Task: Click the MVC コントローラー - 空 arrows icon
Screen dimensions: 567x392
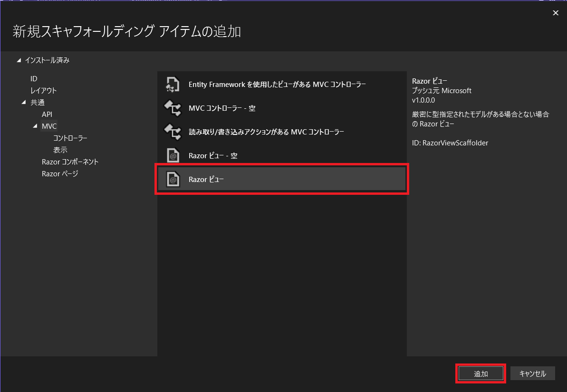Action: pos(172,108)
